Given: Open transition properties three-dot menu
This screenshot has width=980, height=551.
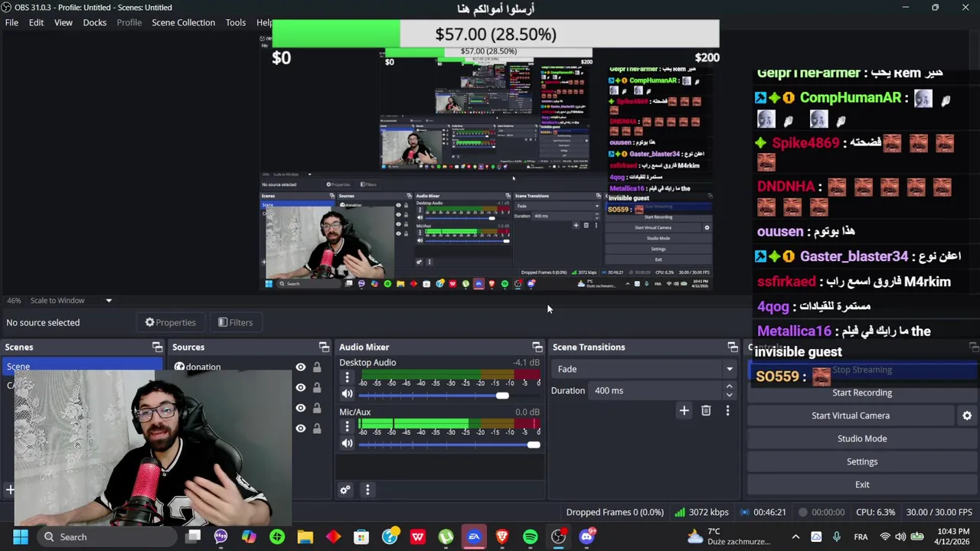Looking at the screenshot, I should tap(727, 411).
